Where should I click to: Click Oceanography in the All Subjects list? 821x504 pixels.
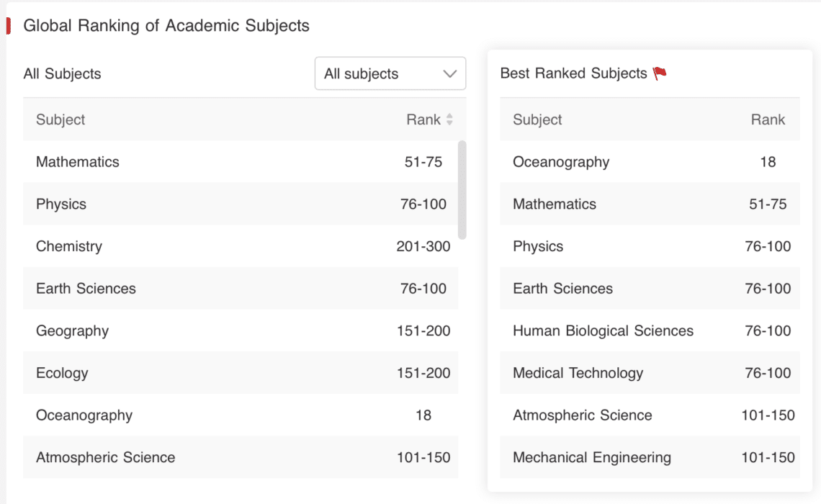[x=84, y=415]
